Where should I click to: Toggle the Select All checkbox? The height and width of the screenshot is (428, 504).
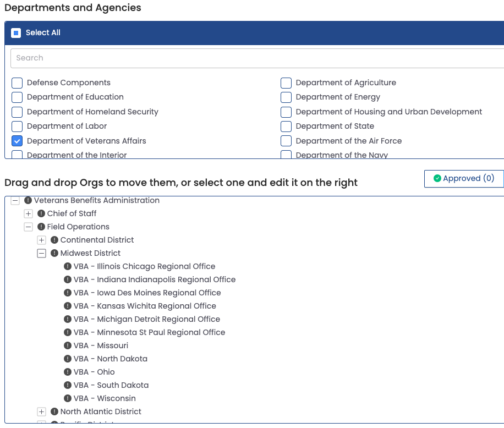pyautogui.click(x=16, y=33)
